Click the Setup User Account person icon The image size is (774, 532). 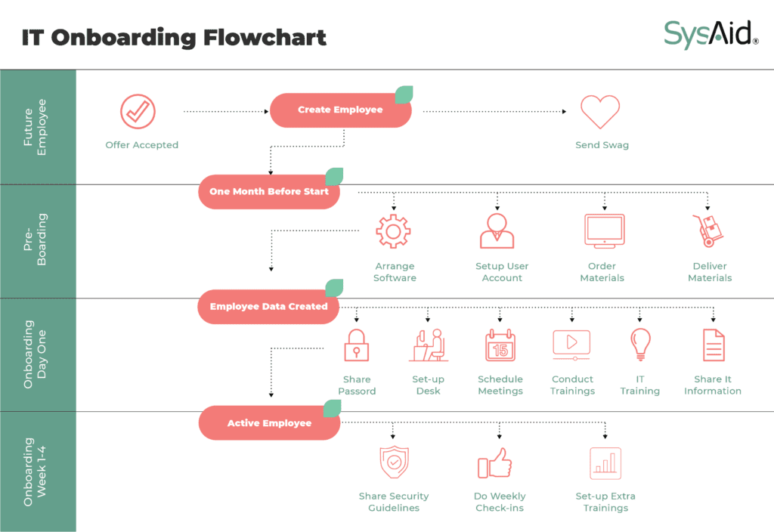[497, 230]
